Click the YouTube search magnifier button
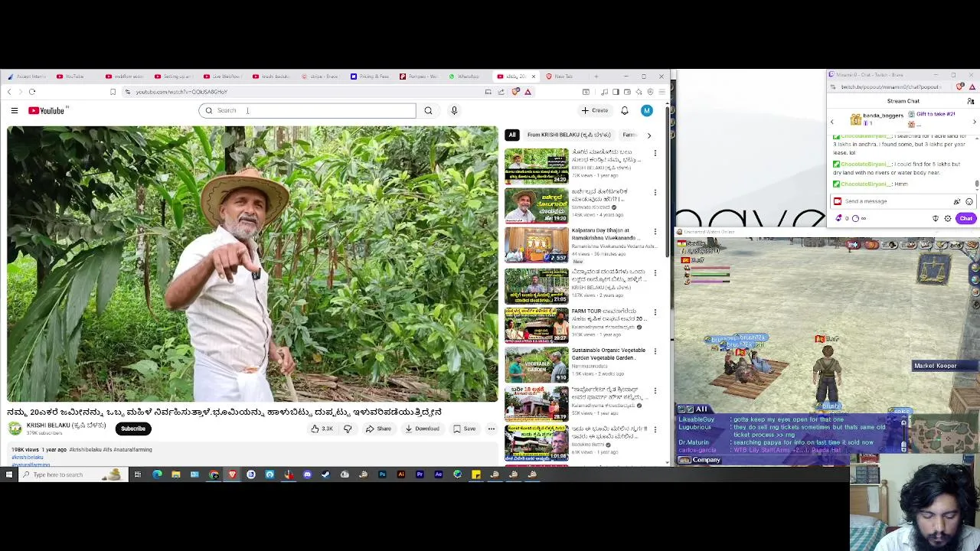 click(x=428, y=111)
